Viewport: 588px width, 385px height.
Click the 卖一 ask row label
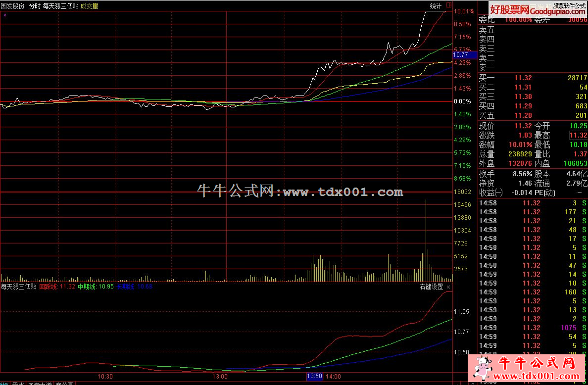click(x=487, y=68)
